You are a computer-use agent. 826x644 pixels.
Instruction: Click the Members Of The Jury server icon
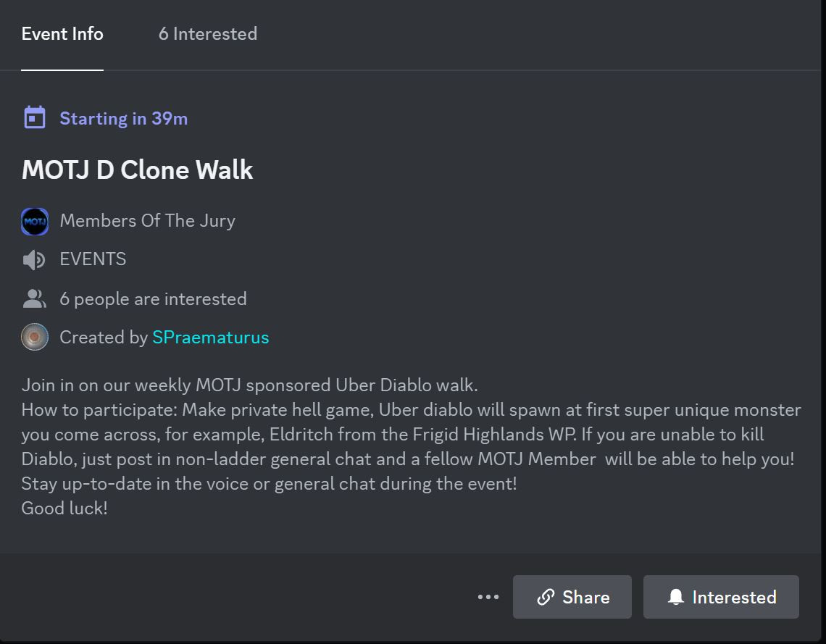tap(34, 221)
